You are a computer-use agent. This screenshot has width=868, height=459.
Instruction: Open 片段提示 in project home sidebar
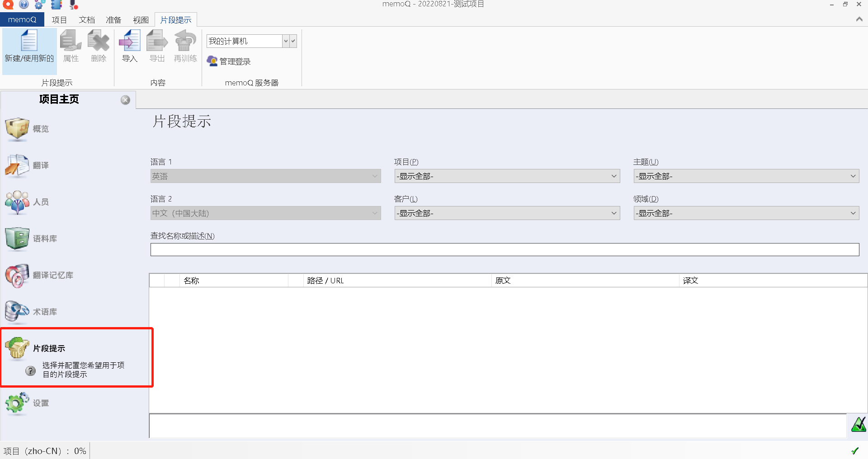point(35,348)
